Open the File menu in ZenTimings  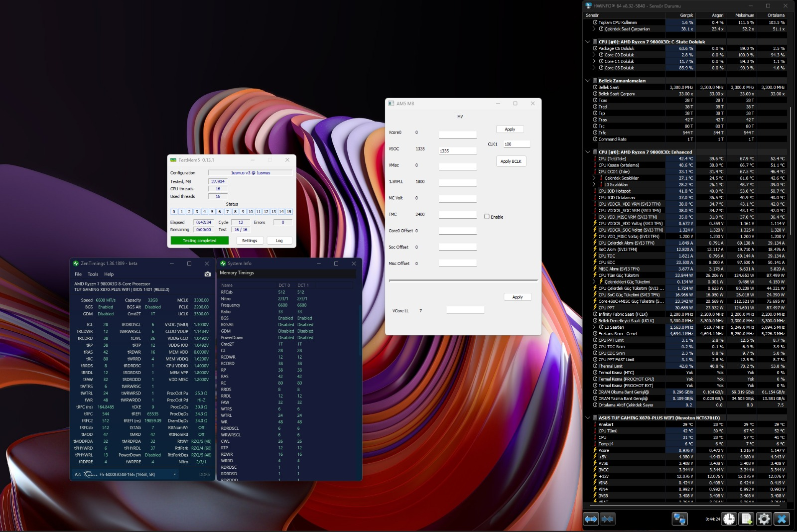point(78,274)
